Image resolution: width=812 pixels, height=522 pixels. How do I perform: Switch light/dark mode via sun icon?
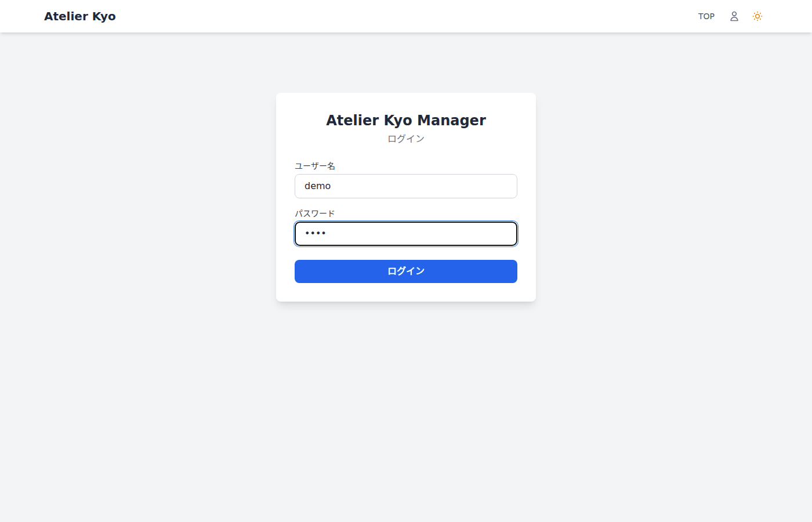coord(757,16)
